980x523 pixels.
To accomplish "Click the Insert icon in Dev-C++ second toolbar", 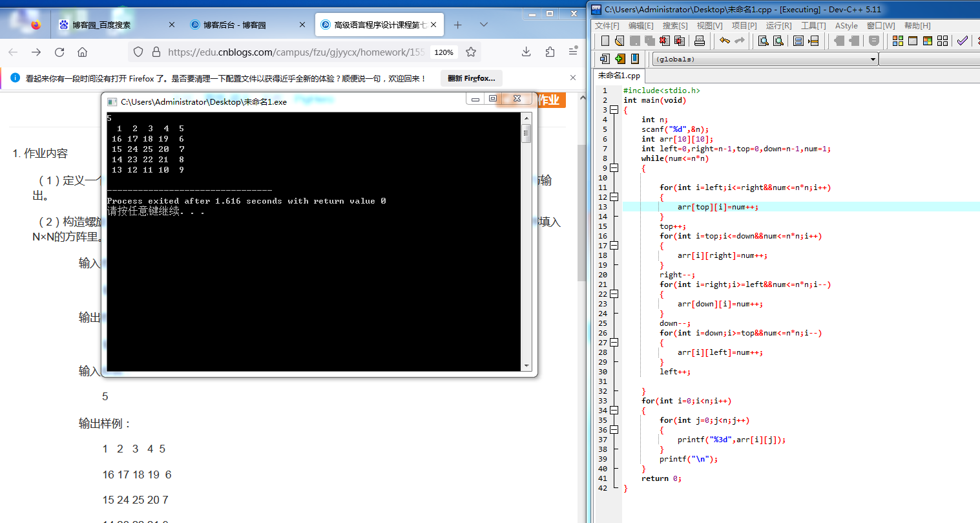I will click(x=605, y=59).
